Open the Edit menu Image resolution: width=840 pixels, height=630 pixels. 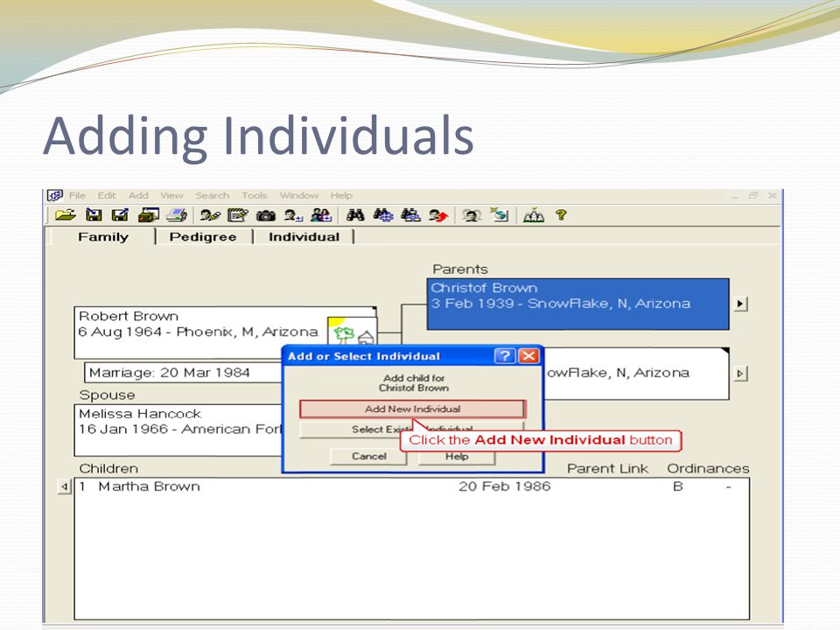[x=107, y=195]
